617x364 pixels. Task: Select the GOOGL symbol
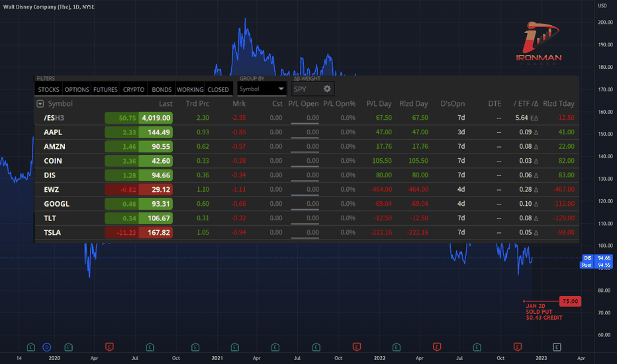point(56,204)
